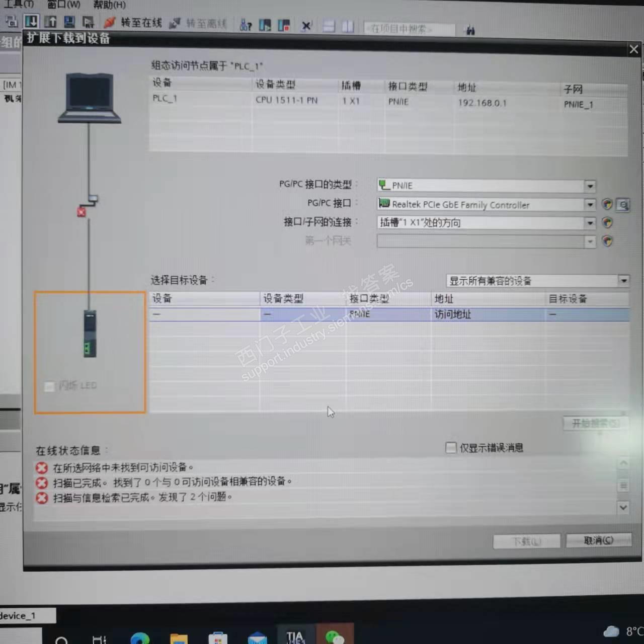
Task: Split editor space vertically icon
Action: click(x=348, y=26)
